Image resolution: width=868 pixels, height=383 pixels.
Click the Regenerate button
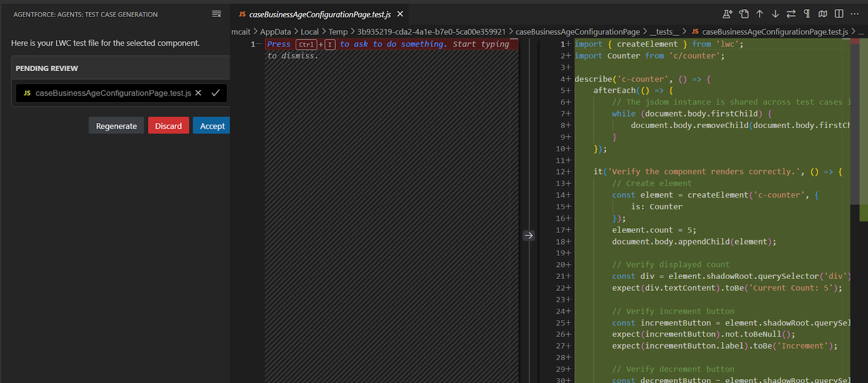click(116, 126)
